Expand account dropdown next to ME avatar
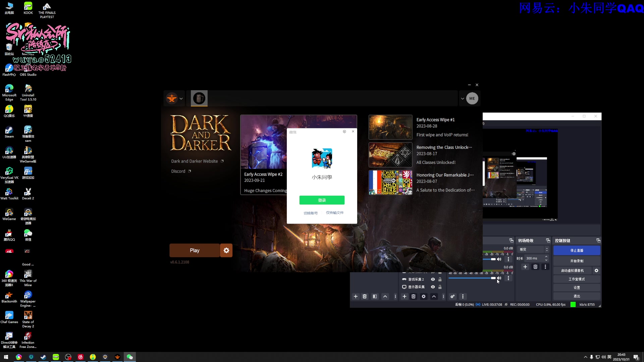This screenshot has width=644, height=362. pos(463,99)
